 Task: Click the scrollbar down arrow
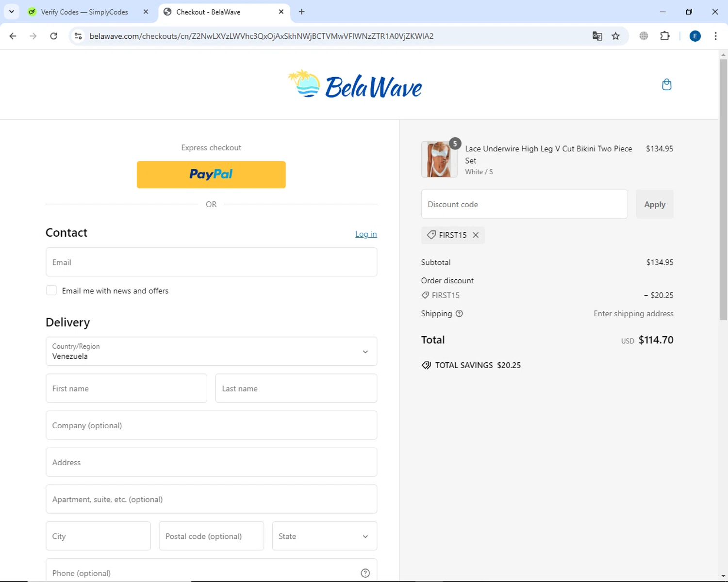pyautogui.click(x=723, y=576)
